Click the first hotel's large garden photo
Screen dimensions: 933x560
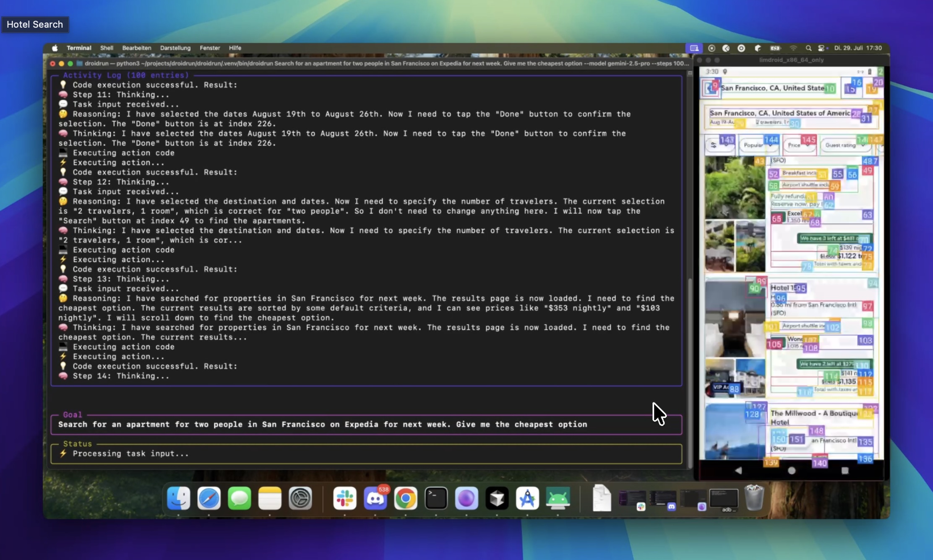[x=735, y=188]
